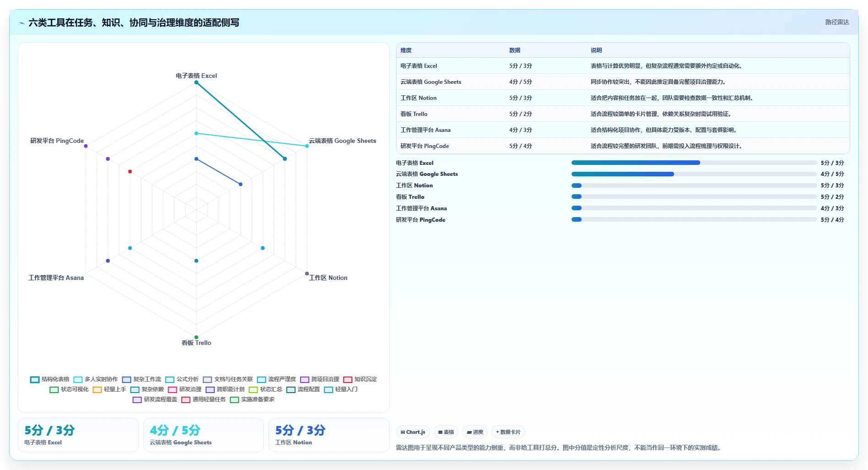Toggle the 公式分析 legend entry

182,379
